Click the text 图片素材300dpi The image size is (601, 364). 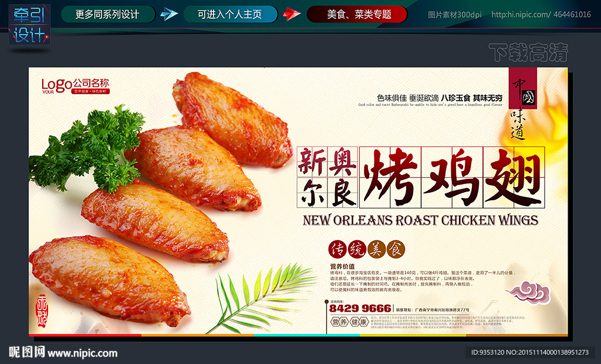tap(455, 15)
